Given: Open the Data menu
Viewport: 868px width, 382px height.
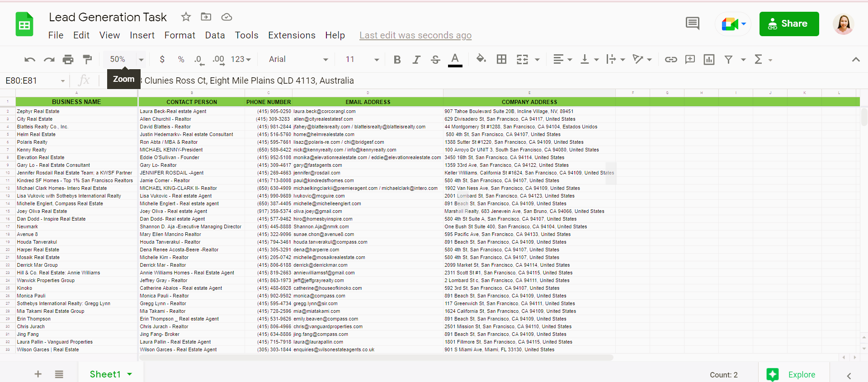Looking at the screenshot, I should tap(215, 35).
